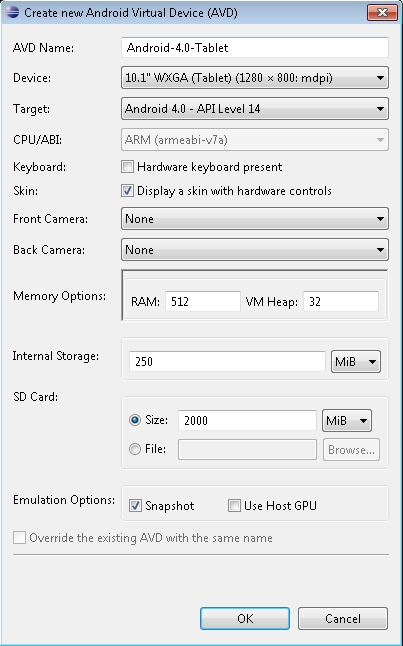
Task: Click the dialog title 'Create new Android Virtual Device (AVD)'
Action: tap(131, 13)
